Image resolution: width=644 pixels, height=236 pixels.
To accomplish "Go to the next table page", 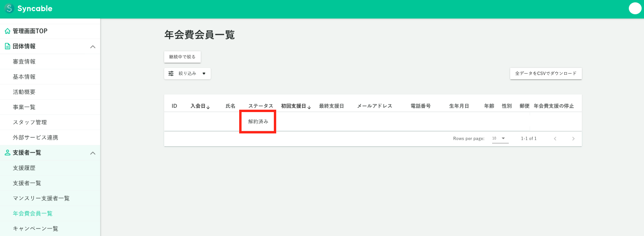I will (573, 139).
